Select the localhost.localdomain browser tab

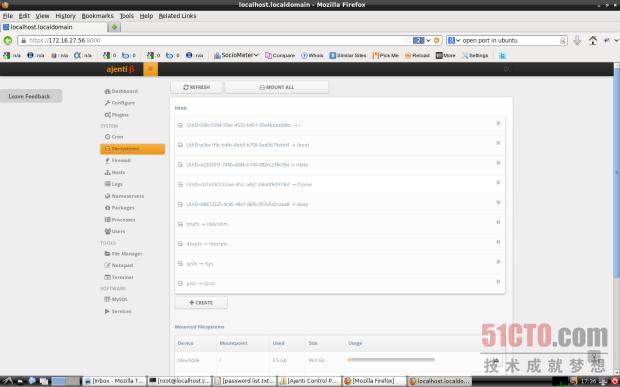click(x=54, y=27)
